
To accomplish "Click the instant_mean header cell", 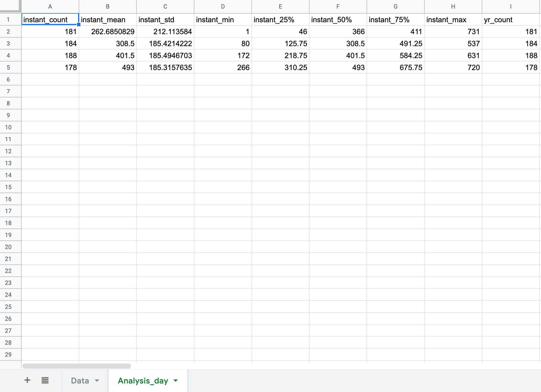I will pos(108,20).
